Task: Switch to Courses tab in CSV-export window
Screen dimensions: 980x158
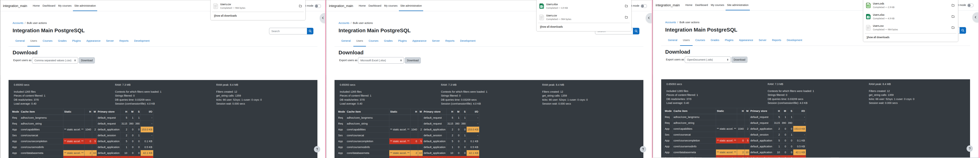Action: (x=48, y=41)
